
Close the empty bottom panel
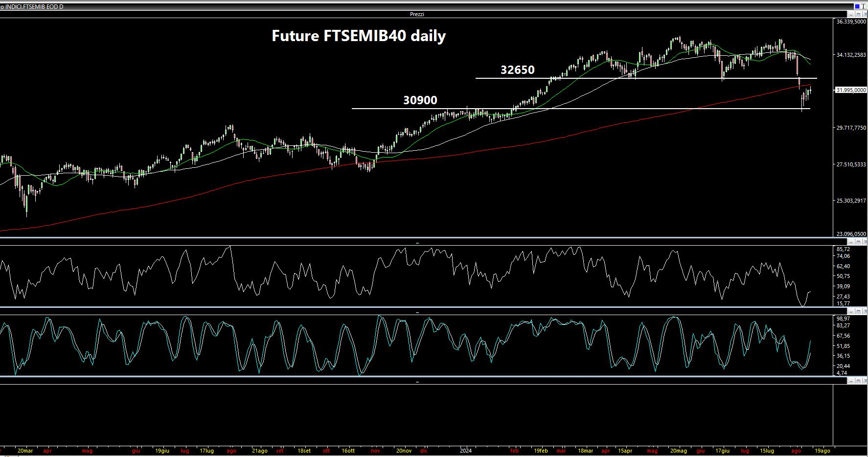tap(864, 381)
